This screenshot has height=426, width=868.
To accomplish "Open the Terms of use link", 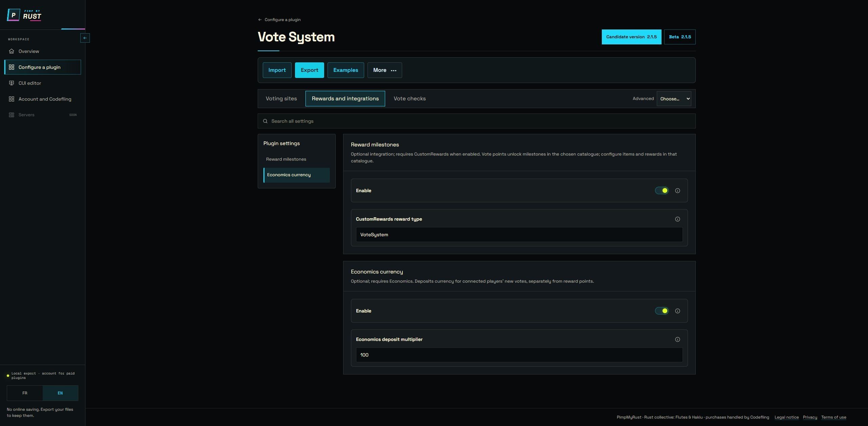I will 833,417.
